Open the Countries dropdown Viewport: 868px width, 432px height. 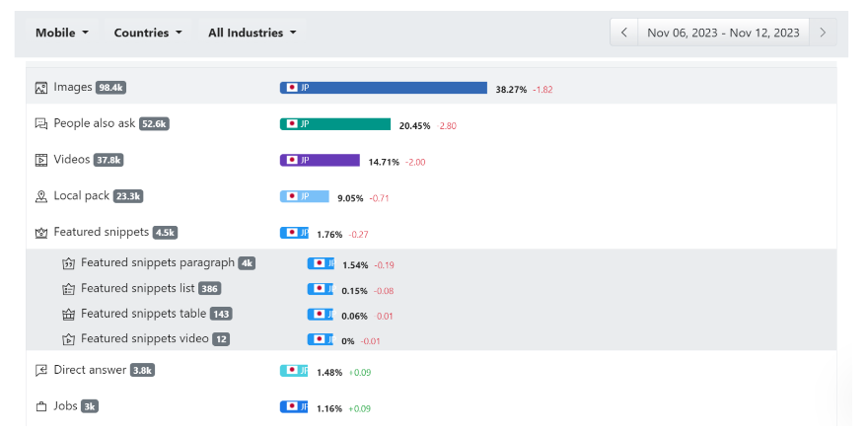(x=148, y=33)
